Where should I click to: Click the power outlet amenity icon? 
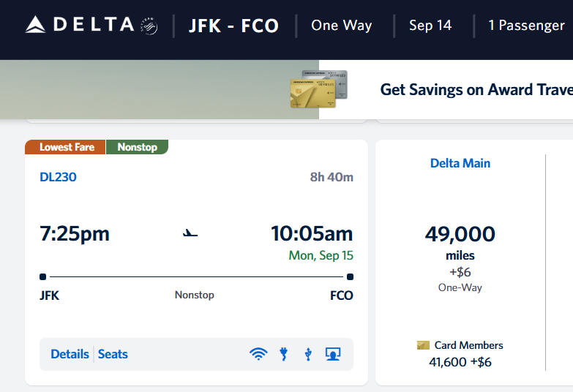284,354
